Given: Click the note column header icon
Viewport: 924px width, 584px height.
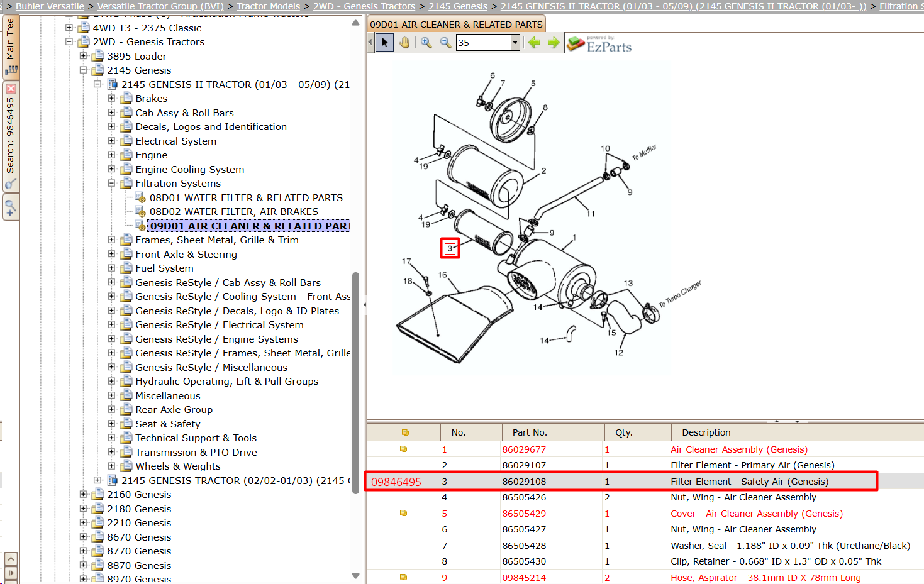Looking at the screenshot, I should point(405,432).
